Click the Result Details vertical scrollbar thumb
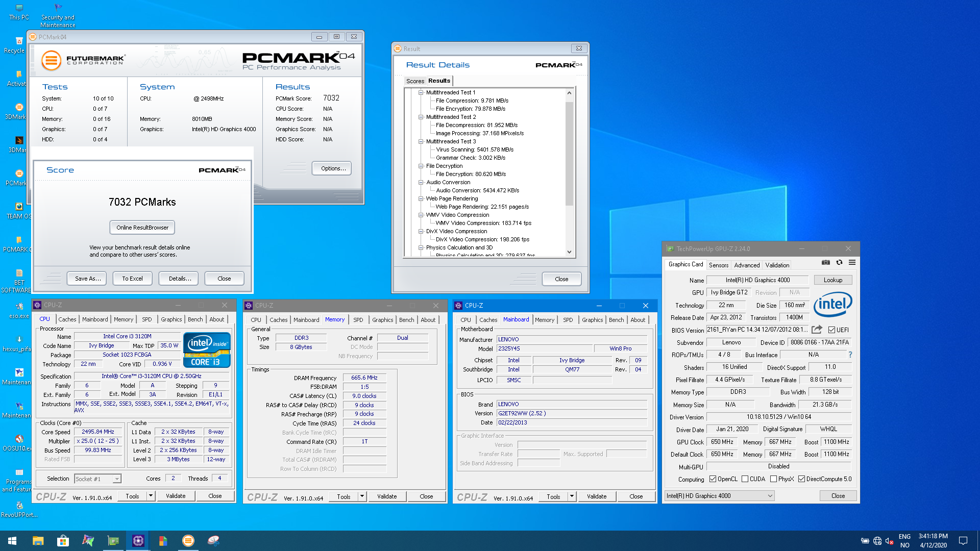The width and height of the screenshot is (980, 551). [569, 154]
